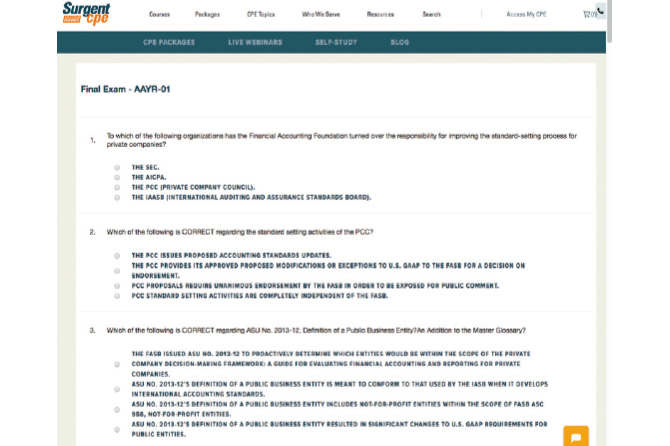Open the Surgent CPE logo homepage
This screenshot has width=670, height=446.
click(x=86, y=13)
